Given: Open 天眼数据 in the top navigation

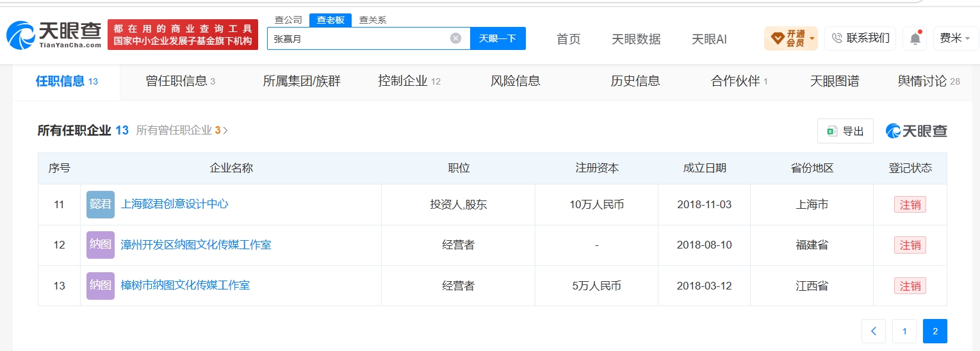Looking at the screenshot, I should coord(636,39).
